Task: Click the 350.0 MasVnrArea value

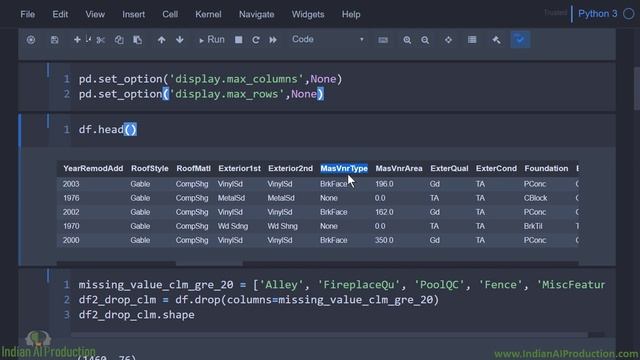Action: pos(384,240)
